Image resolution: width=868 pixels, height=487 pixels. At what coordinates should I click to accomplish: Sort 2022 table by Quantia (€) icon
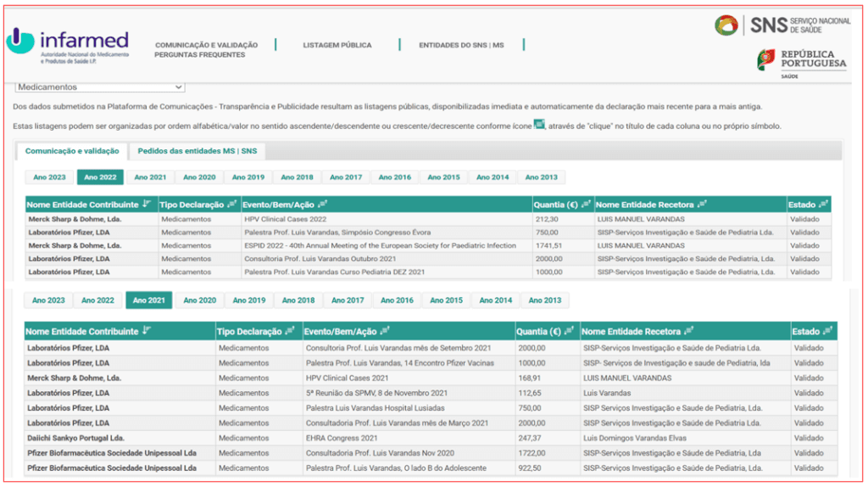[x=586, y=204]
